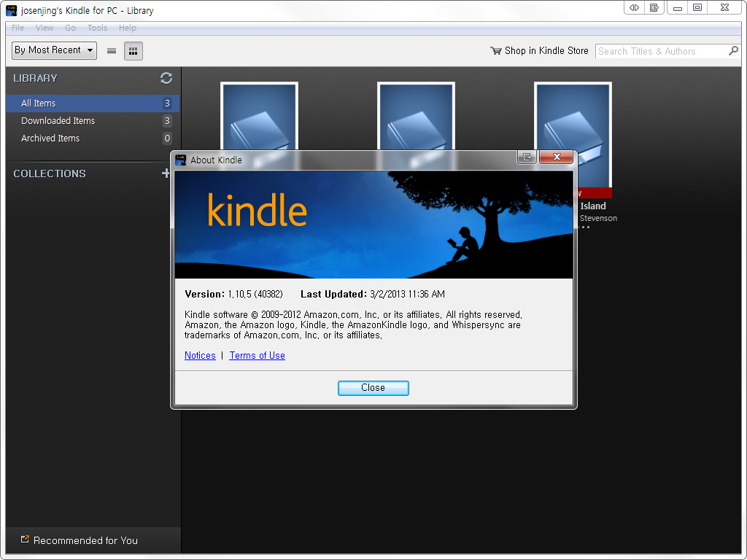Minimize the Kindle for PC window
This screenshot has height=560, width=747.
(677, 7)
